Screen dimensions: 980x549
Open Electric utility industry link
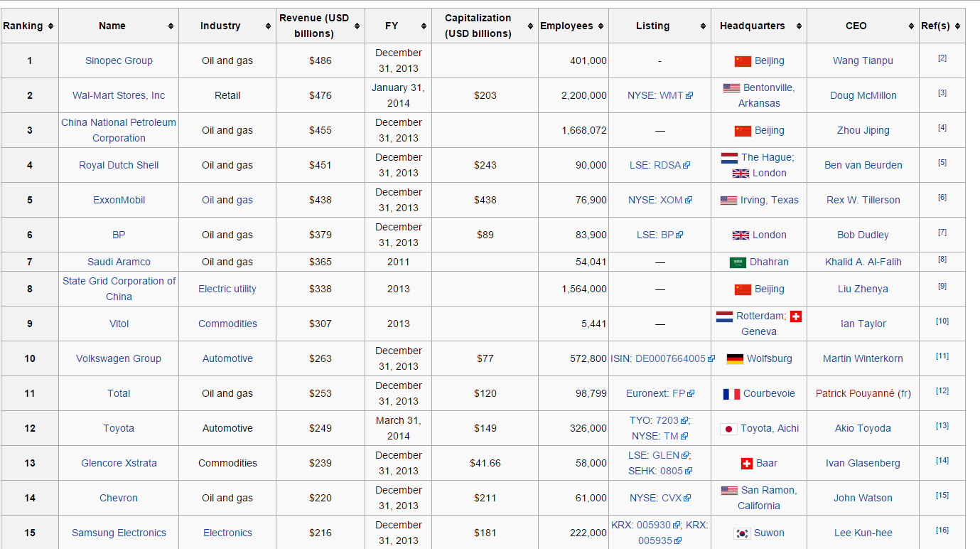click(x=227, y=289)
